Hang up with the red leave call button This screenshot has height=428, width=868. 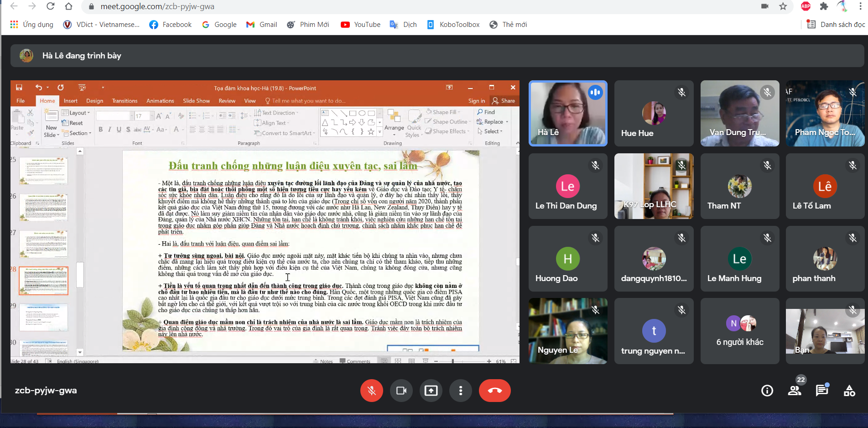coord(494,391)
